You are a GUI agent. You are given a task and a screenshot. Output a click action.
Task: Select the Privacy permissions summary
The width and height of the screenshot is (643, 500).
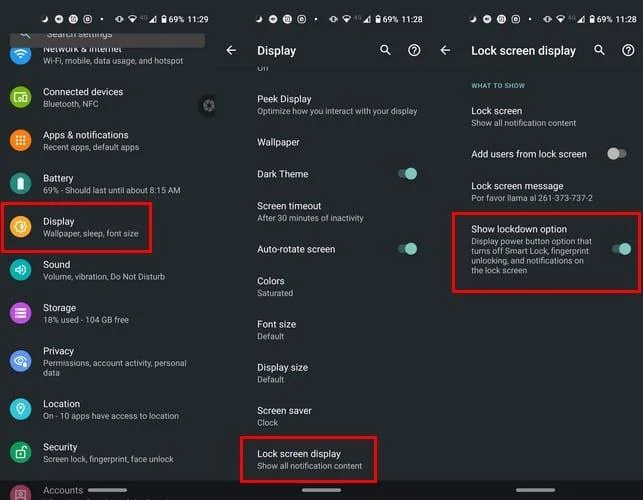[x=114, y=368]
